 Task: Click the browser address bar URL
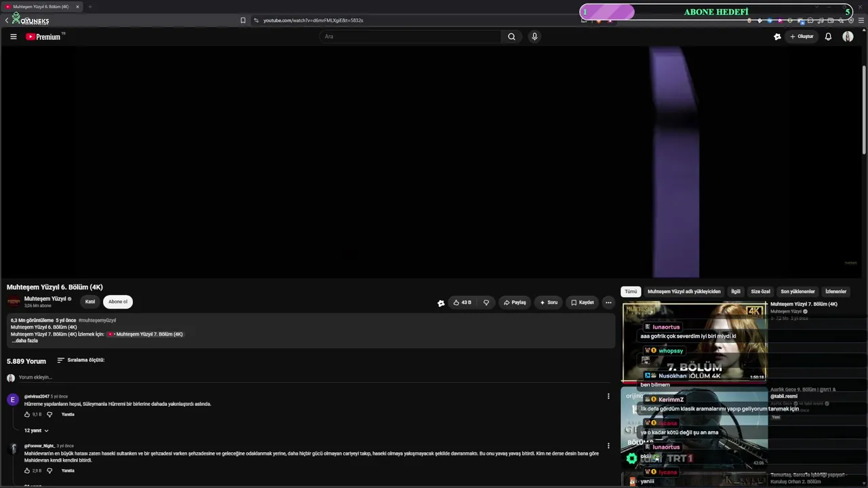(313, 20)
